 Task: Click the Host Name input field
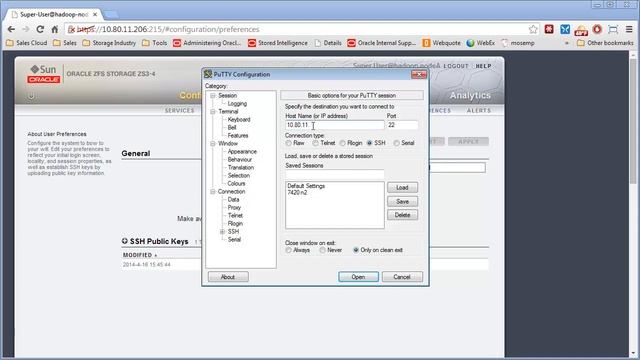(335, 125)
